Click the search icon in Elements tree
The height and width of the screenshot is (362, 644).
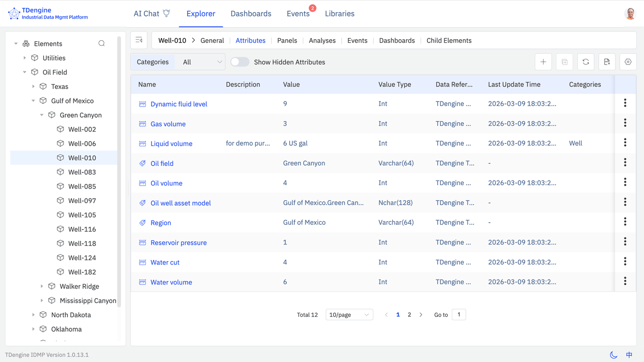click(102, 44)
